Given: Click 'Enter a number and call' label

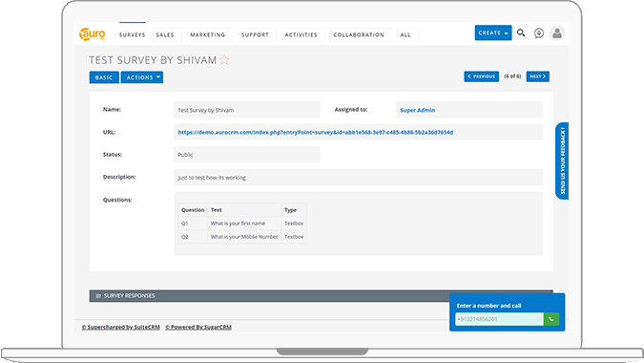Looking at the screenshot, I should point(488,306).
